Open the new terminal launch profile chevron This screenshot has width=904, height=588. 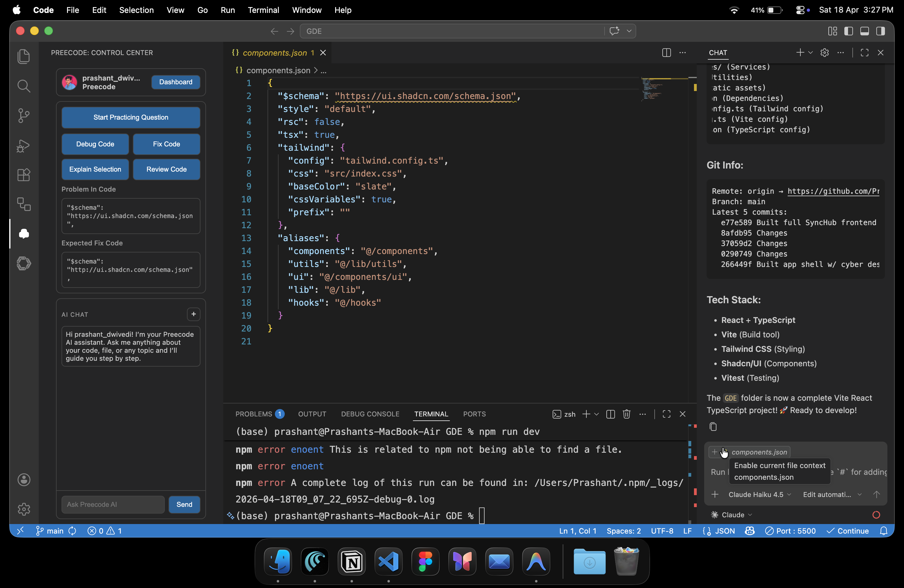(x=597, y=414)
